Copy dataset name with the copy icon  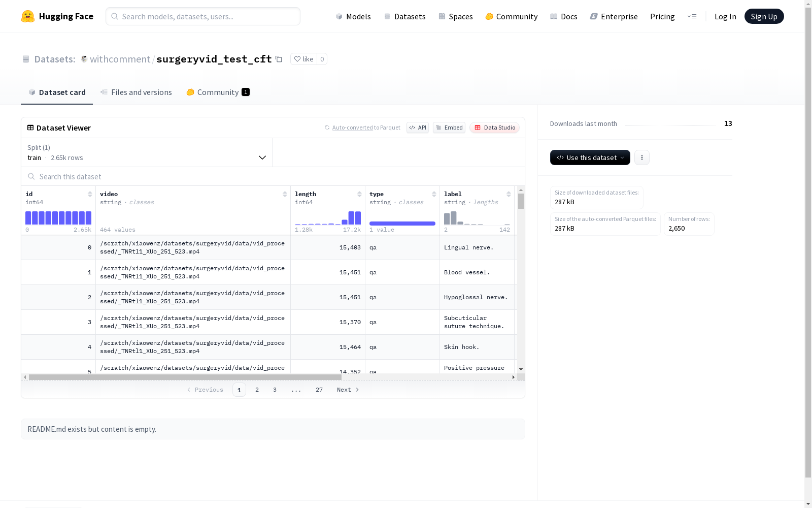point(279,59)
